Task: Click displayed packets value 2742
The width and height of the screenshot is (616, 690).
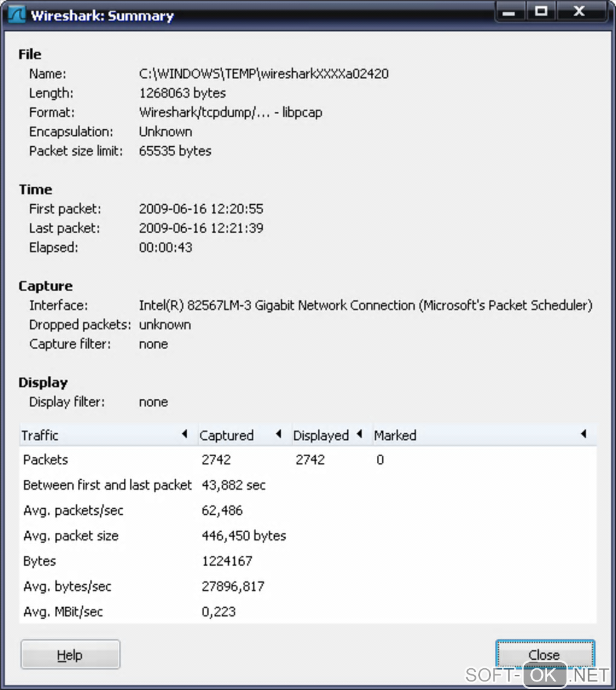Action: click(310, 460)
